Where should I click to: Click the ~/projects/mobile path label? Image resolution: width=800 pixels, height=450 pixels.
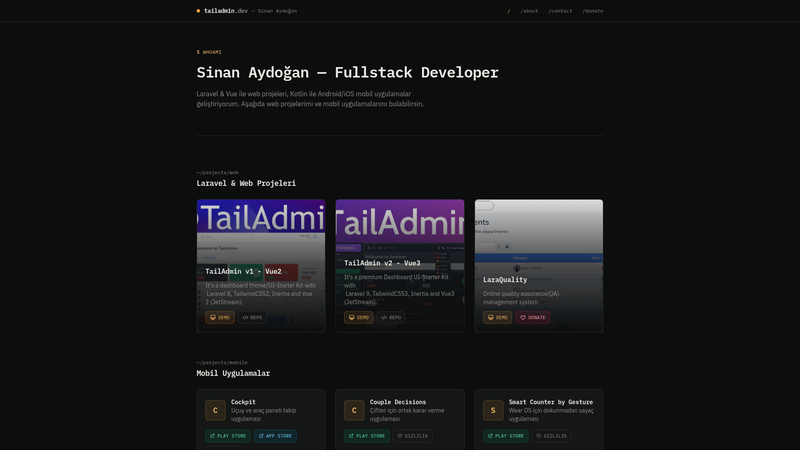pos(222,363)
